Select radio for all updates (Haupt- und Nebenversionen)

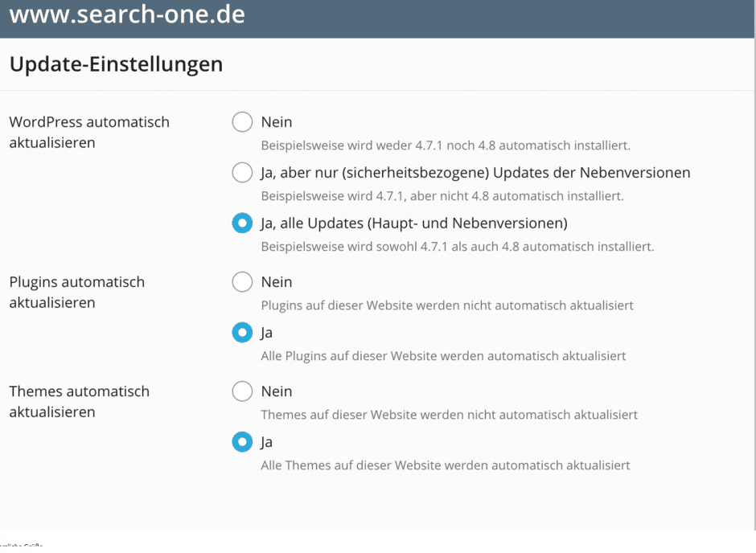pyautogui.click(x=242, y=223)
